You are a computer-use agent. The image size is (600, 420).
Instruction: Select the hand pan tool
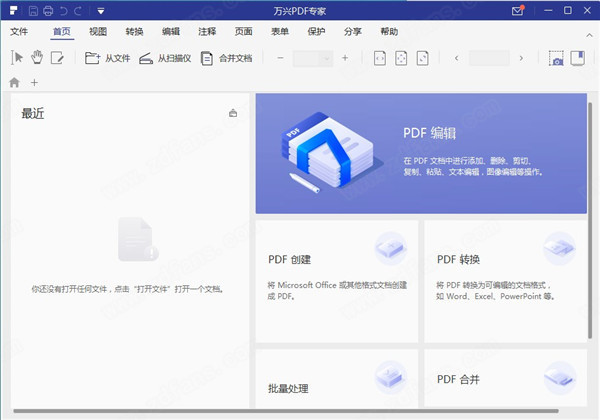(x=37, y=58)
